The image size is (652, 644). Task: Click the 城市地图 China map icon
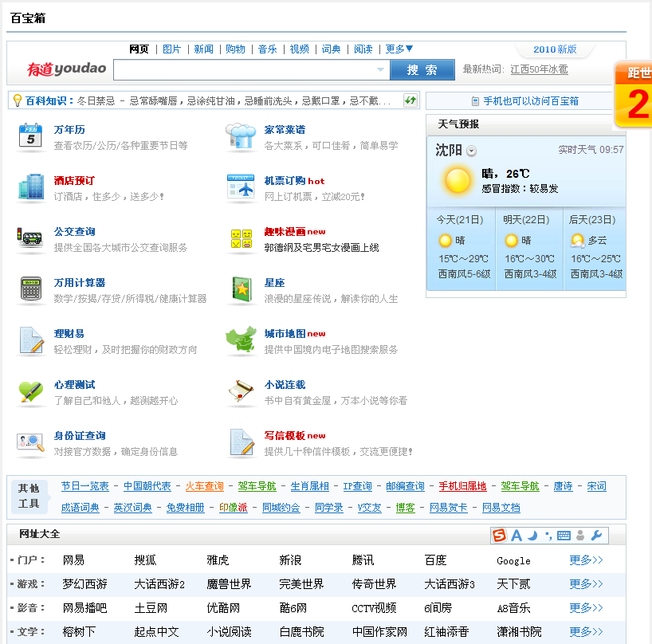coord(242,339)
